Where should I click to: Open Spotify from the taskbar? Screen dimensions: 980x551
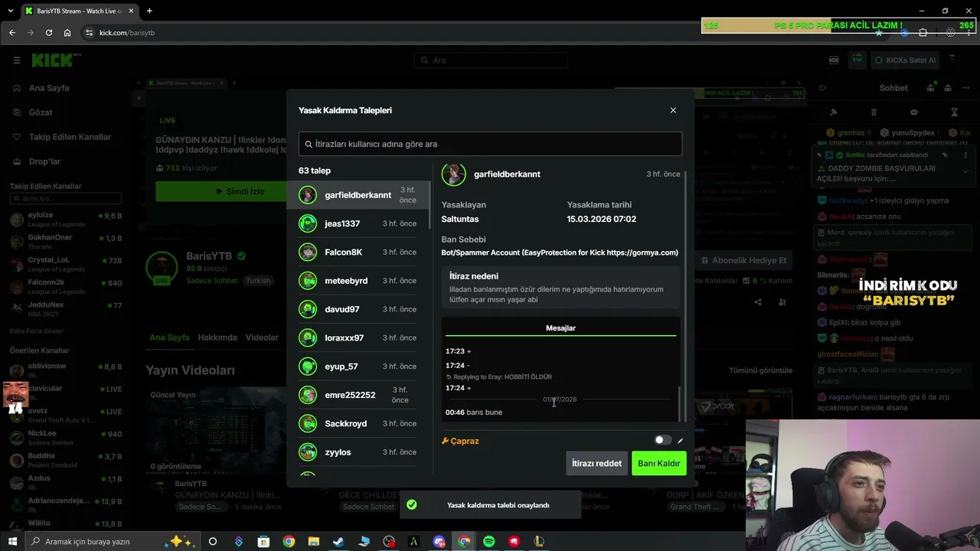tap(488, 541)
